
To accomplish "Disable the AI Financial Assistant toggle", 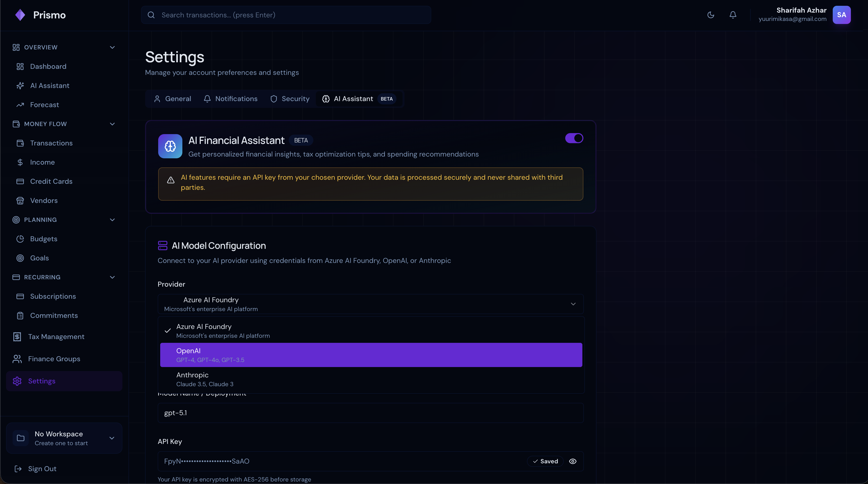I will point(574,138).
